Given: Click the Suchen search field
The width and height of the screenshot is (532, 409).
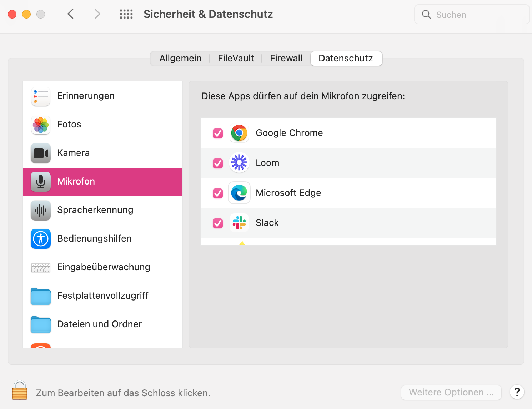Looking at the screenshot, I should 472,15.
